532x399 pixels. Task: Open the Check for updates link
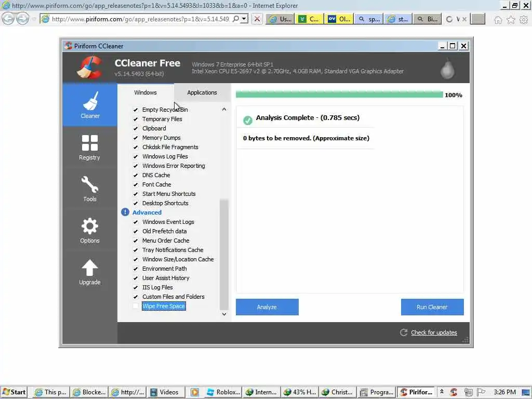click(434, 332)
